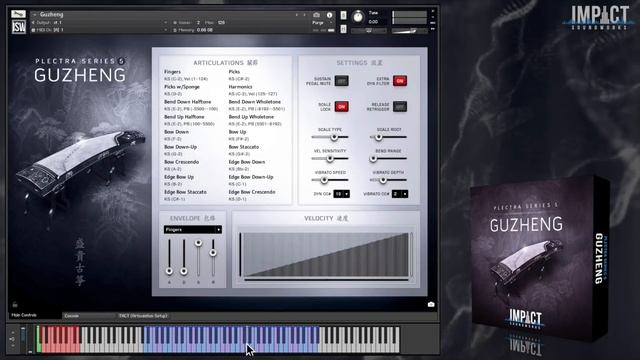Image resolution: width=640 pixels, height=360 pixels.
Task: Select the Fingers articulation label
Action: tap(172, 72)
